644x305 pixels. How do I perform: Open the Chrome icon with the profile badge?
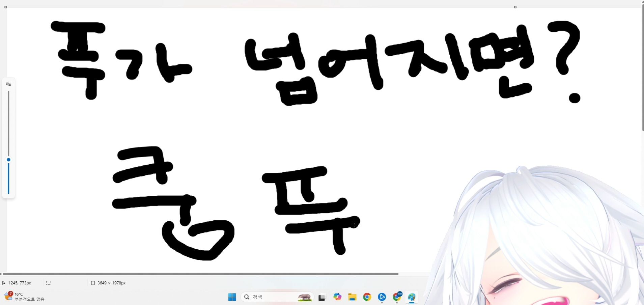(397, 297)
